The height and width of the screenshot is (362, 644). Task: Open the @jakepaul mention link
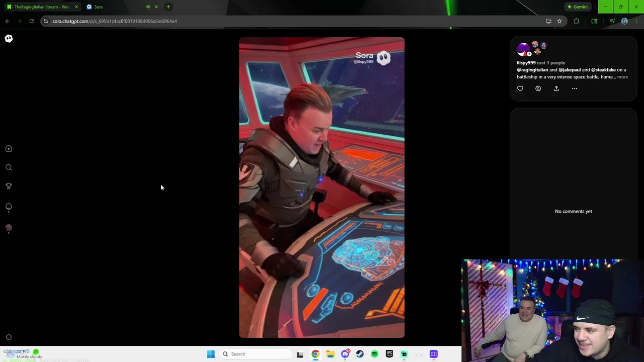(x=570, y=70)
